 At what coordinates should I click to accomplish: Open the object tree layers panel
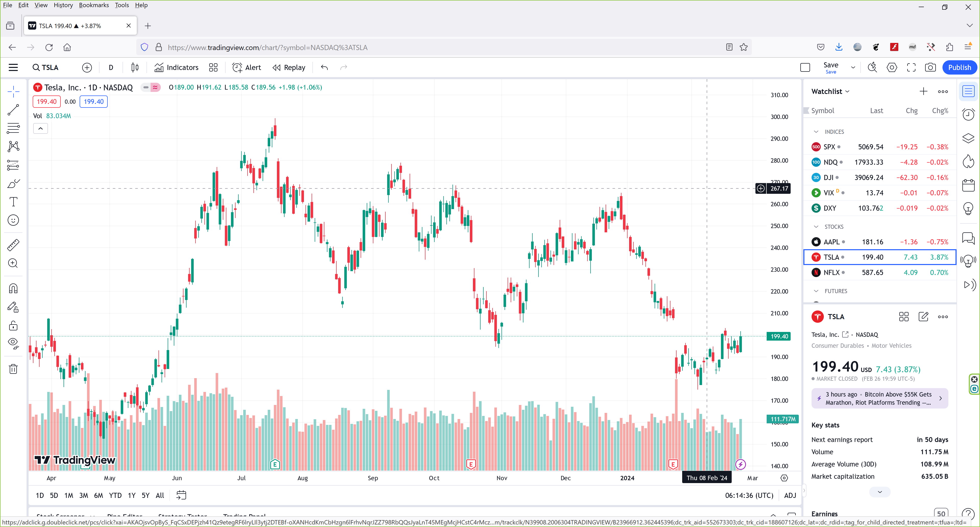pos(968,138)
